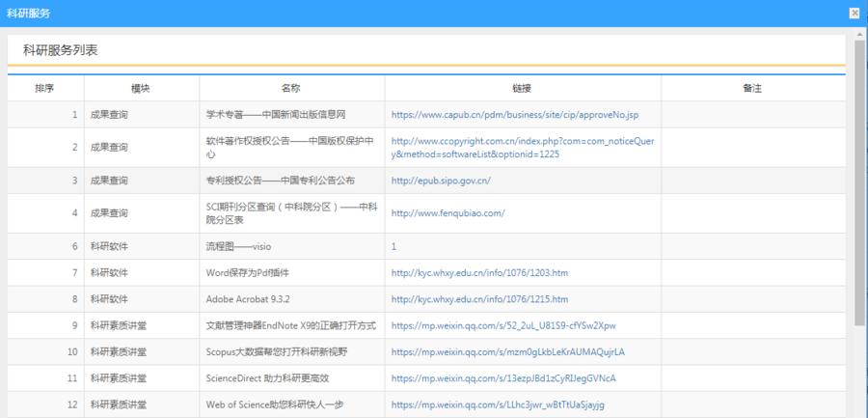Open the weixin link for the Scopus article
868x418 pixels.
tap(507, 351)
